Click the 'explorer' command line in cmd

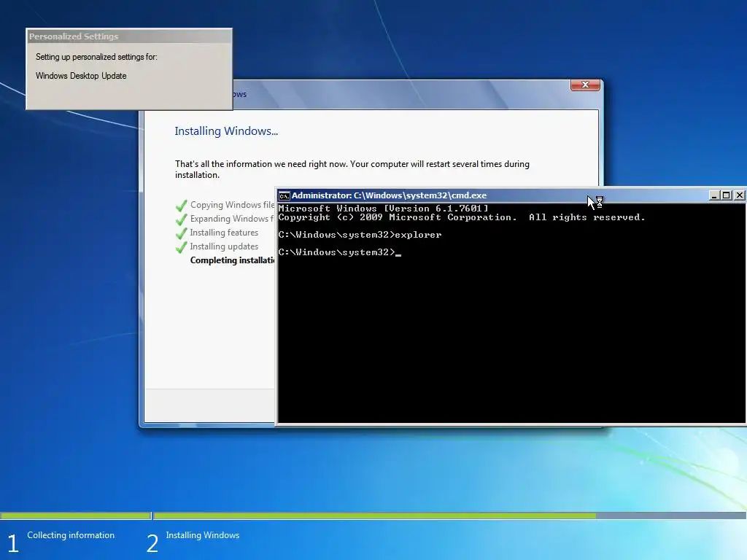(360, 235)
